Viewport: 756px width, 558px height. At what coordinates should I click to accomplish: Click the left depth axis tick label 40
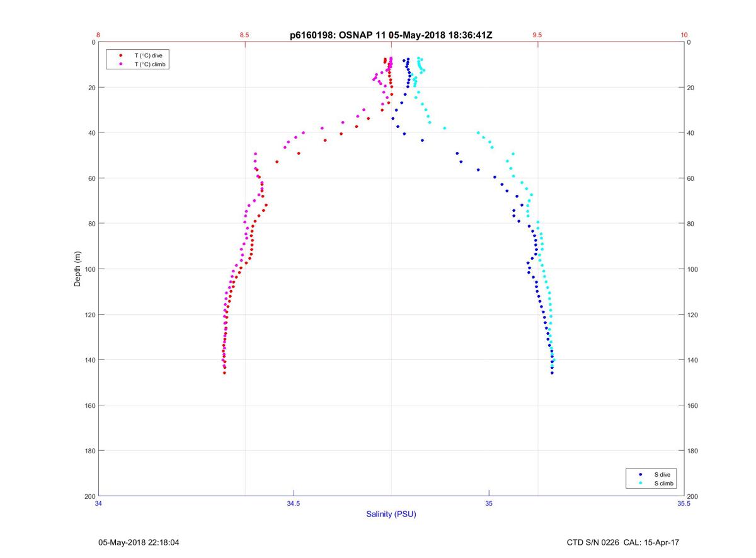click(91, 133)
